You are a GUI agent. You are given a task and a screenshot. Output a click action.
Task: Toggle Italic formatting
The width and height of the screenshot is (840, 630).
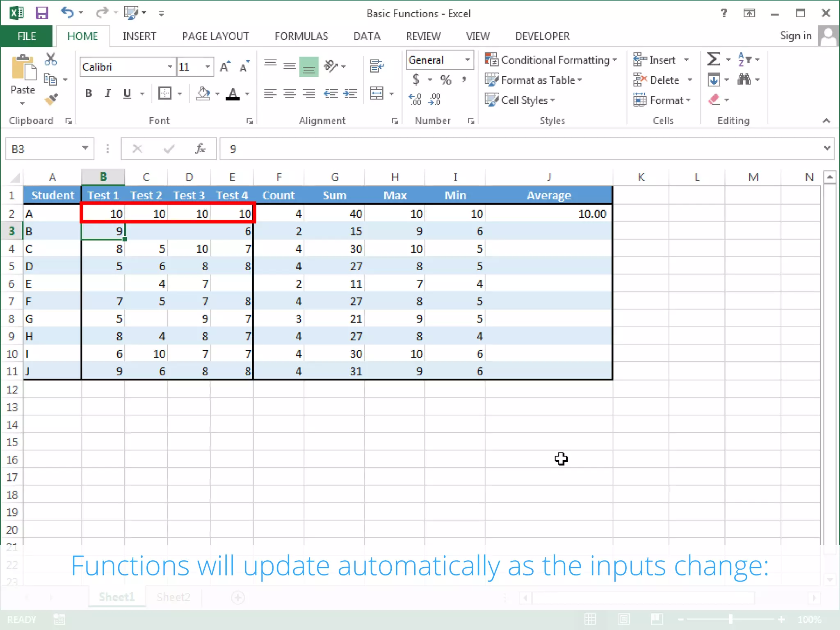[107, 94]
